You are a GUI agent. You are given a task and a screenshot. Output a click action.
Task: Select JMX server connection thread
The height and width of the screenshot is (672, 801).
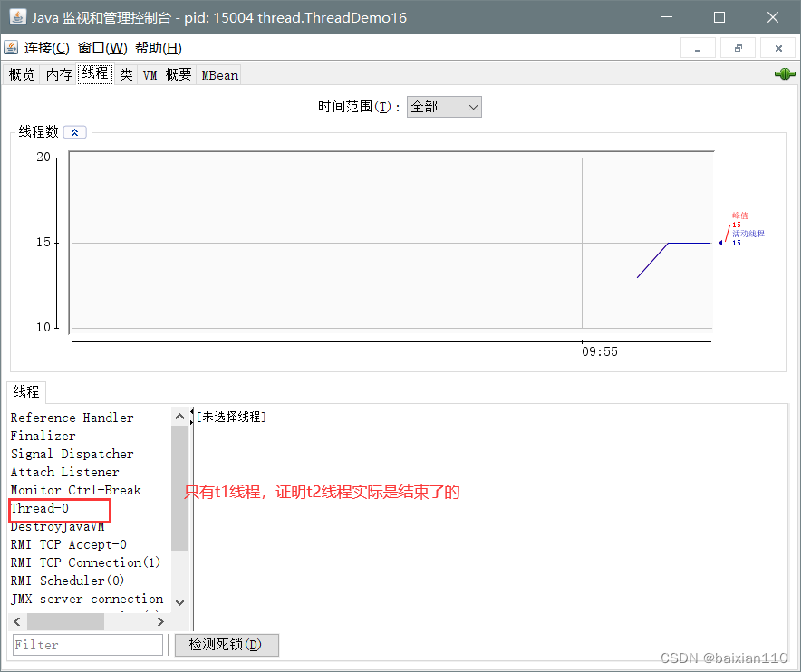point(87,599)
